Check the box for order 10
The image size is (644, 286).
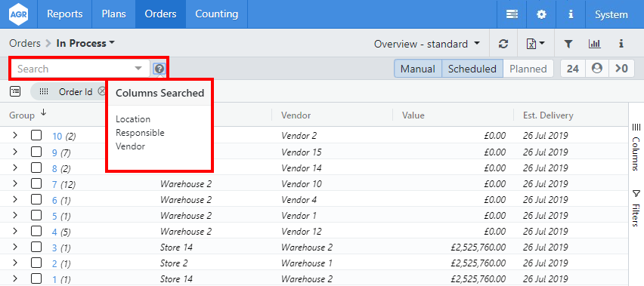tap(36, 135)
